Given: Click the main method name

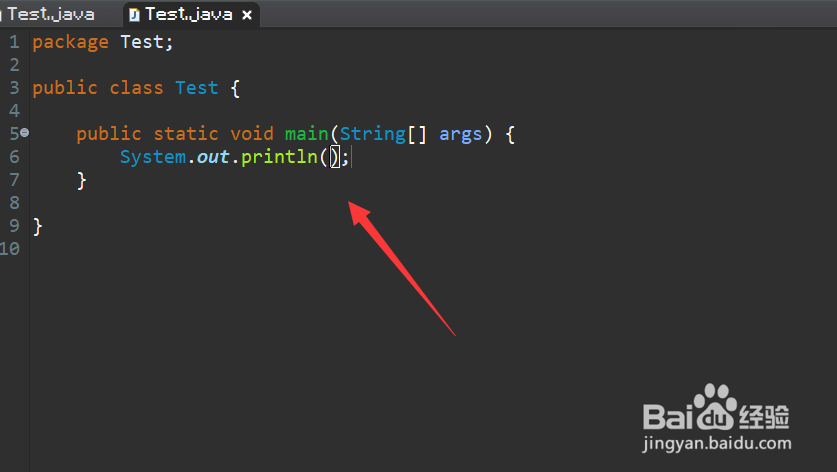Looking at the screenshot, I should 306,133.
